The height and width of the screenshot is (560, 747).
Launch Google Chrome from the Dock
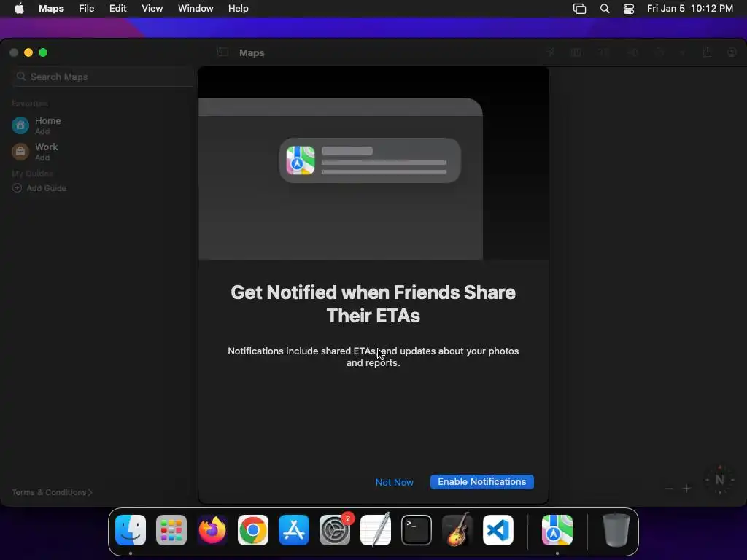tap(253, 530)
